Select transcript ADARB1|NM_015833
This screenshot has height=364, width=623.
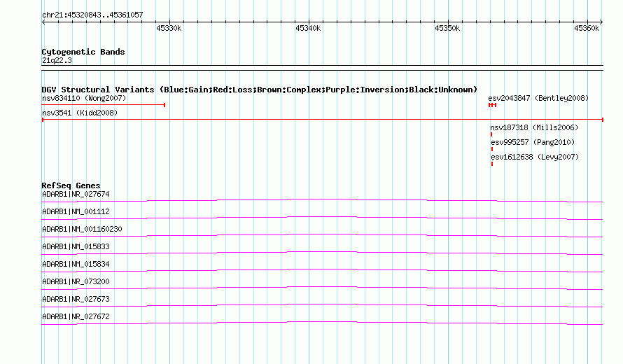coord(76,247)
